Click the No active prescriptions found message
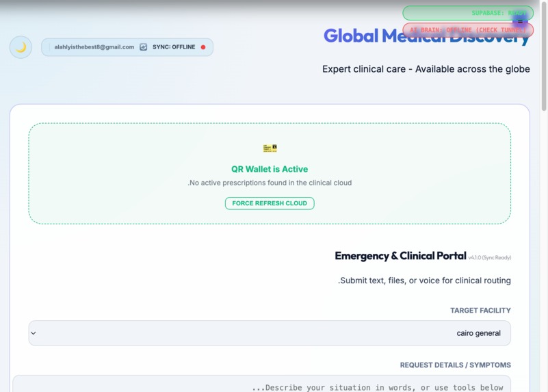 pos(270,183)
